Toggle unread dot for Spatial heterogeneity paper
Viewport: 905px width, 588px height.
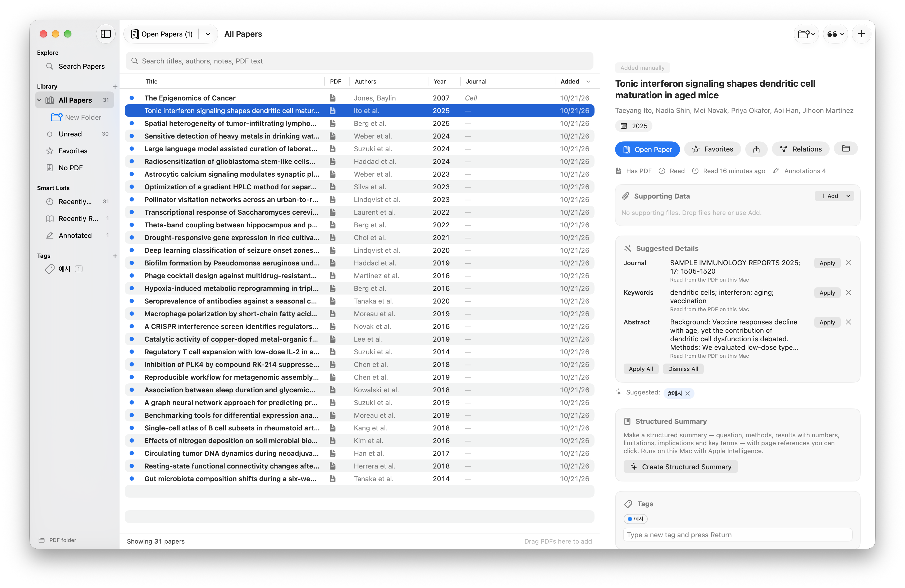tap(131, 123)
